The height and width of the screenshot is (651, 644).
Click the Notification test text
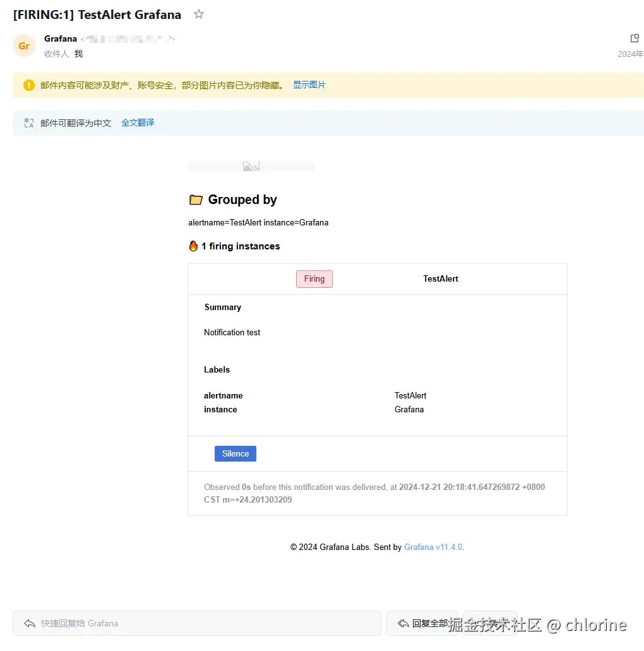point(232,333)
